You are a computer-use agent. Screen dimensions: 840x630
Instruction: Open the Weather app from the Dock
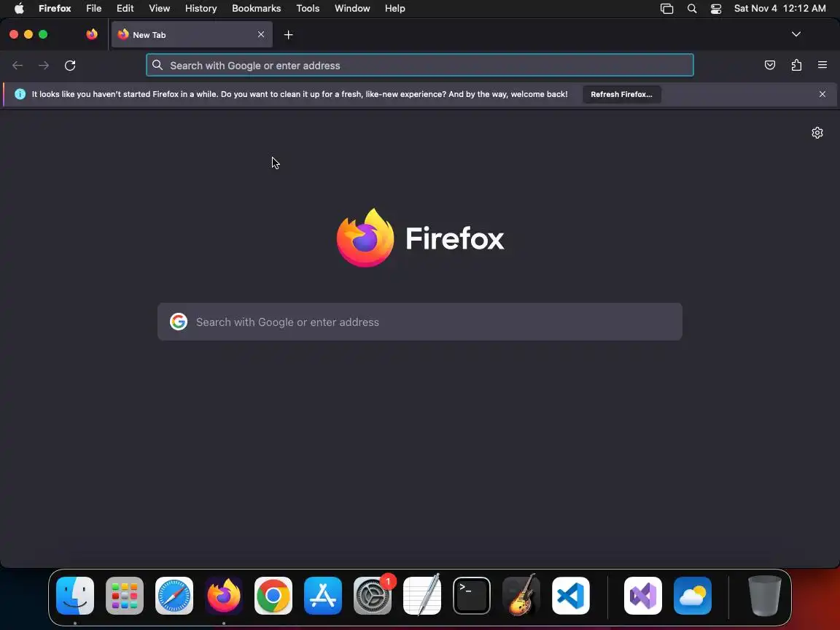pos(693,596)
